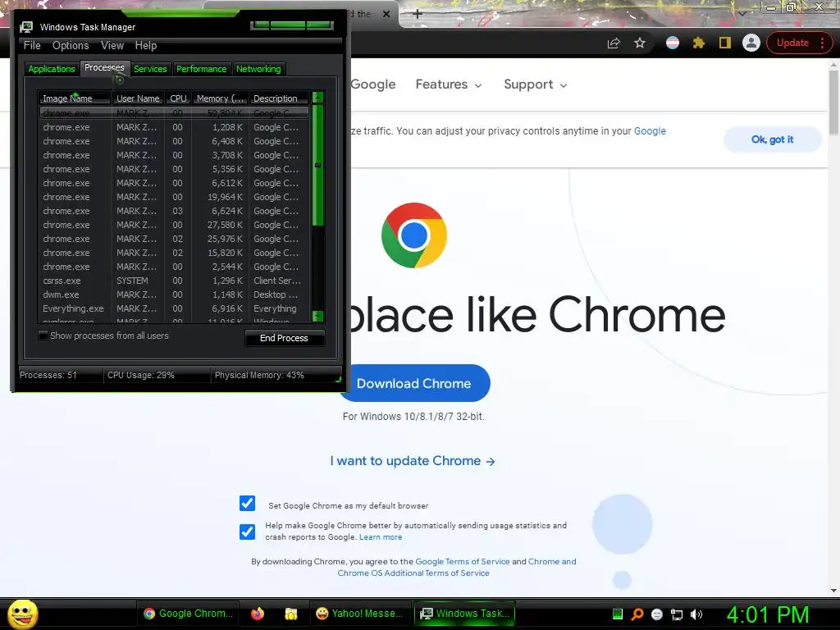Click the process list green scrollbar thumb
The image size is (840, 630).
coord(317,165)
